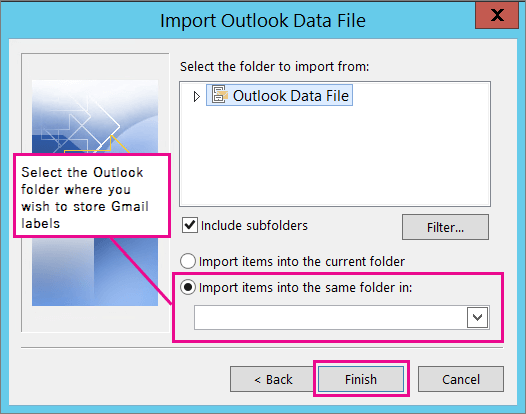The image size is (526, 414).
Task: Close the Import Outlook Data File dialog
Action: 497,15
